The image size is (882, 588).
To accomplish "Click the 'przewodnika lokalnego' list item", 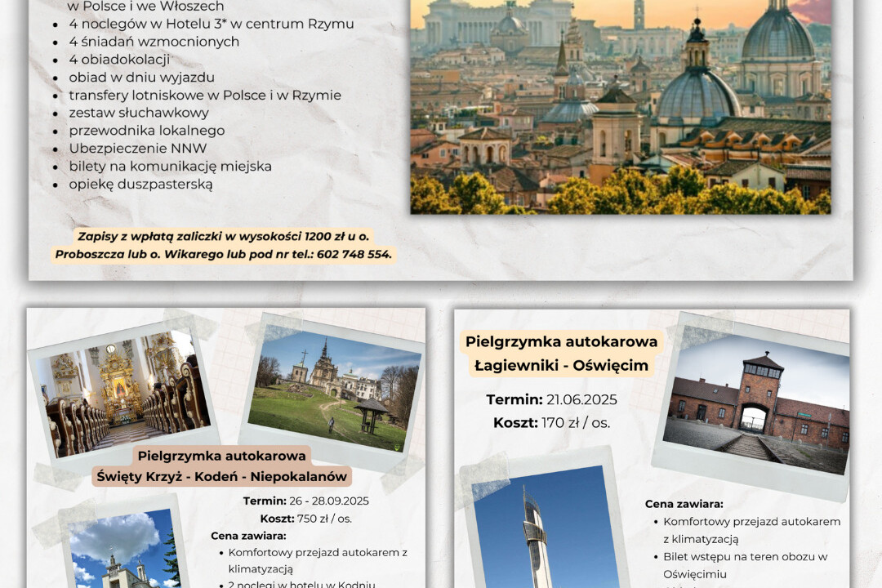I will [147, 131].
